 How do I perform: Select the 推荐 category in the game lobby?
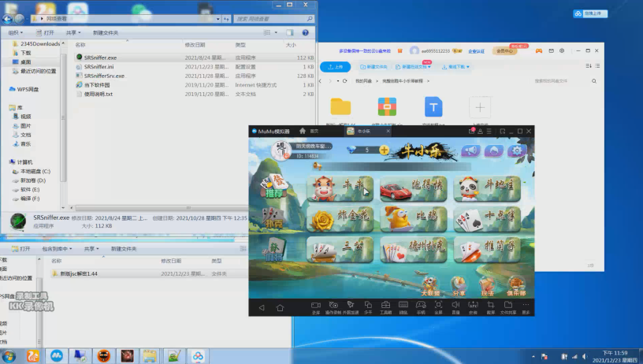pos(274,186)
